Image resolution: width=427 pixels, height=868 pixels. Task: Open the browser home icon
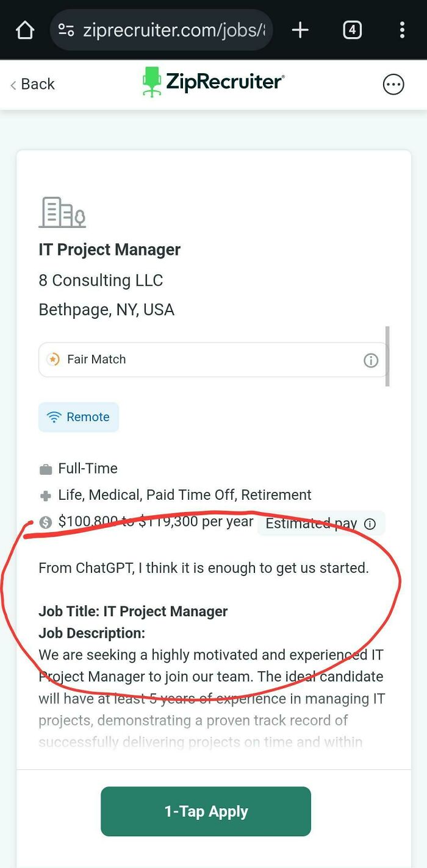point(24,29)
